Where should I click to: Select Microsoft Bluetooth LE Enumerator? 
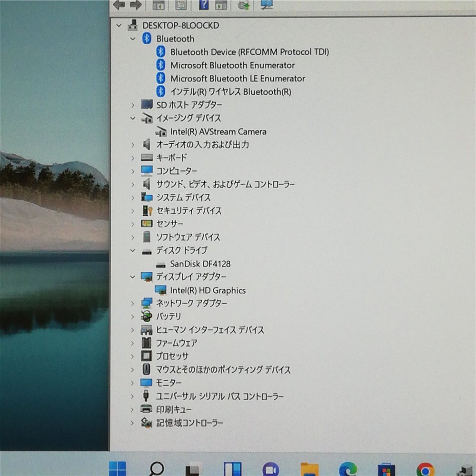[238, 79]
